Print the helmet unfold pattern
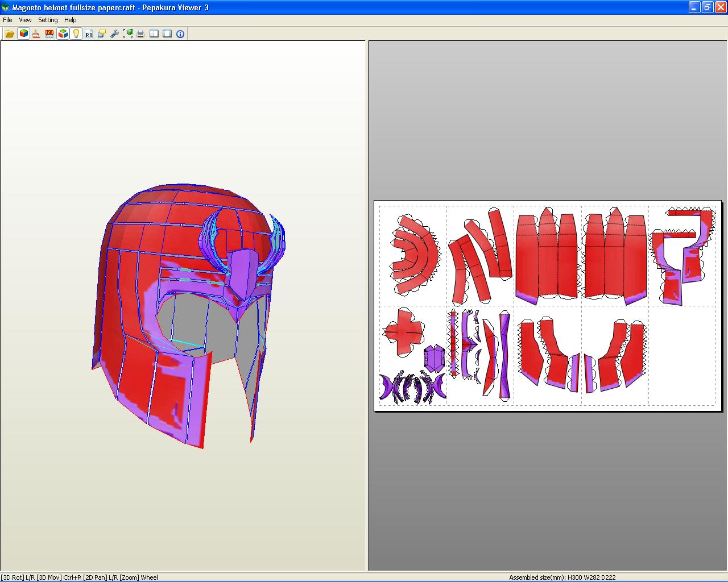728x582 pixels. (x=140, y=34)
